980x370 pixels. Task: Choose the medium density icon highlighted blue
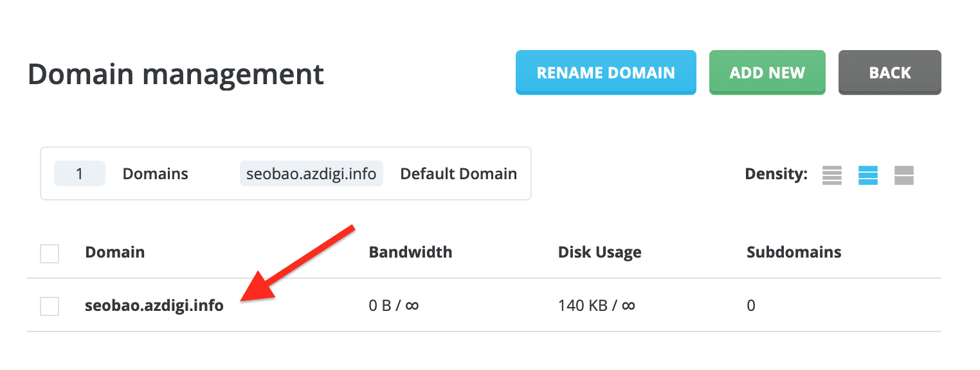tap(867, 175)
